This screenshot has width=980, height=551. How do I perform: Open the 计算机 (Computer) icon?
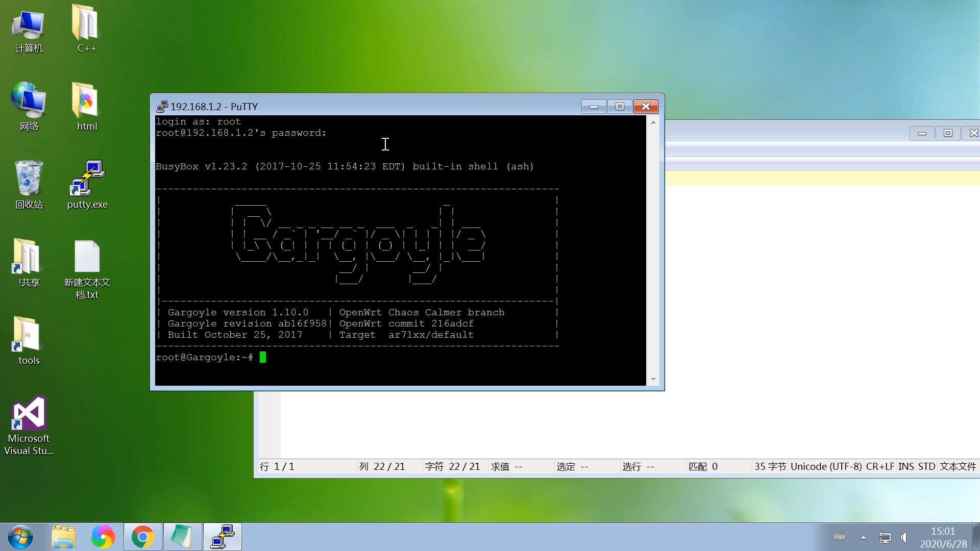tap(29, 24)
